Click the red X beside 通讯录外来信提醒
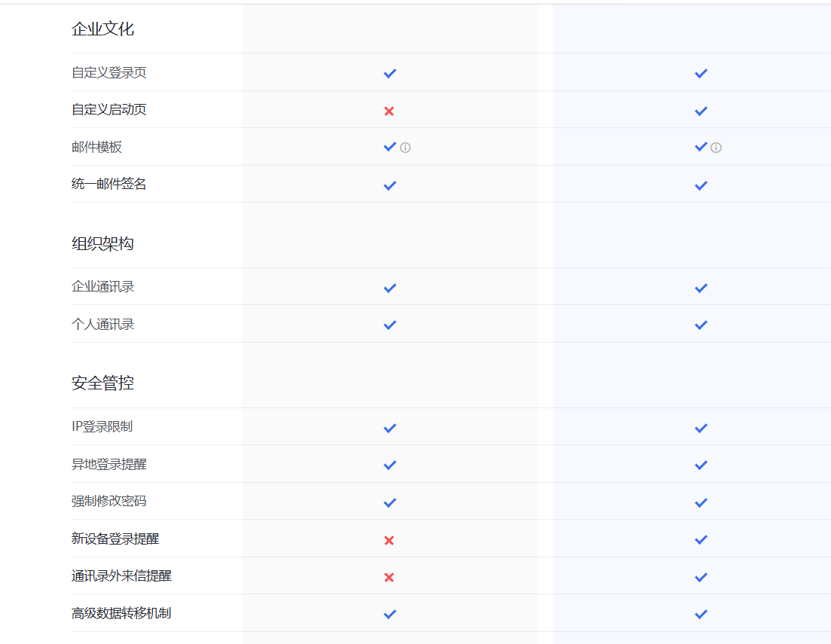The width and height of the screenshot is (831, 644). tap(390, 577)
